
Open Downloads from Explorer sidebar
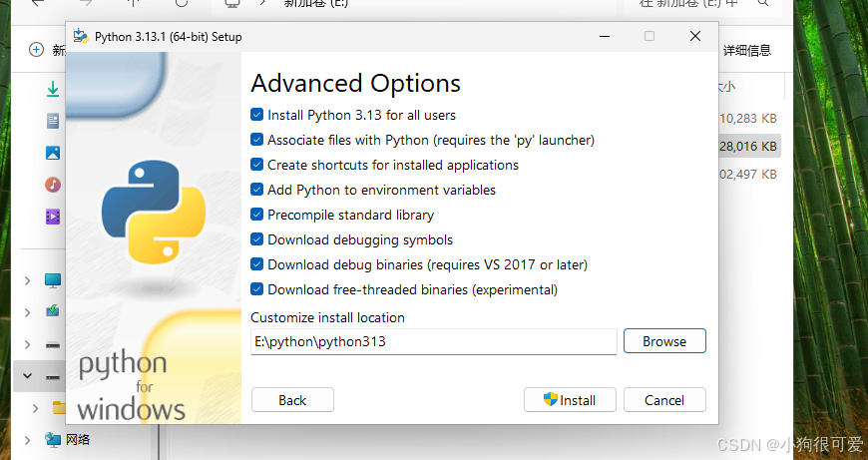(53, 89)
